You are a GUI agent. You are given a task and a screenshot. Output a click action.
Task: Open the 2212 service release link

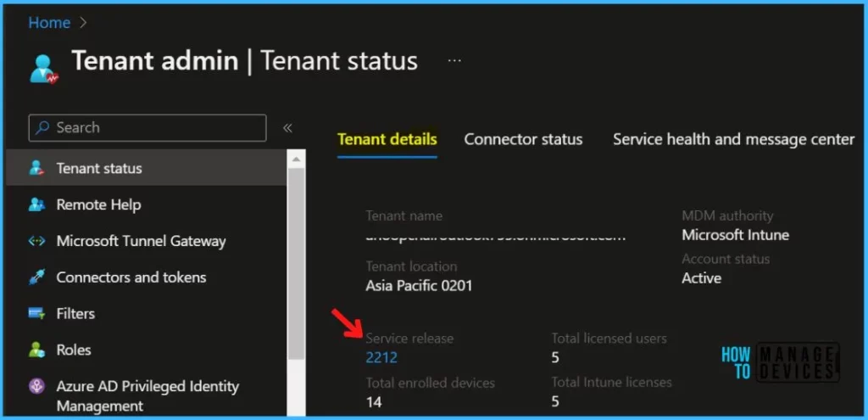[x=381, y=357]
